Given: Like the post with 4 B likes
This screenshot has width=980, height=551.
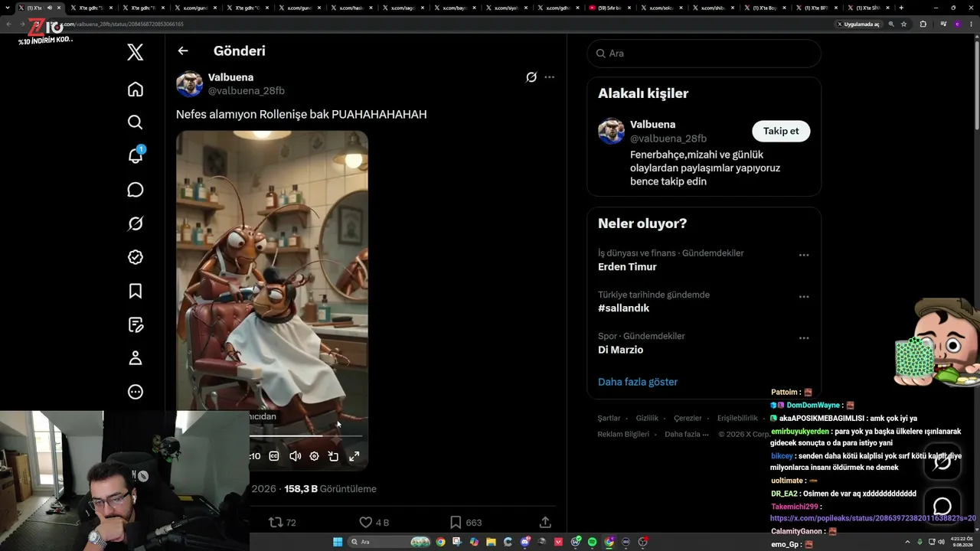Looking at the screenshot, I should tap(374, 523).
